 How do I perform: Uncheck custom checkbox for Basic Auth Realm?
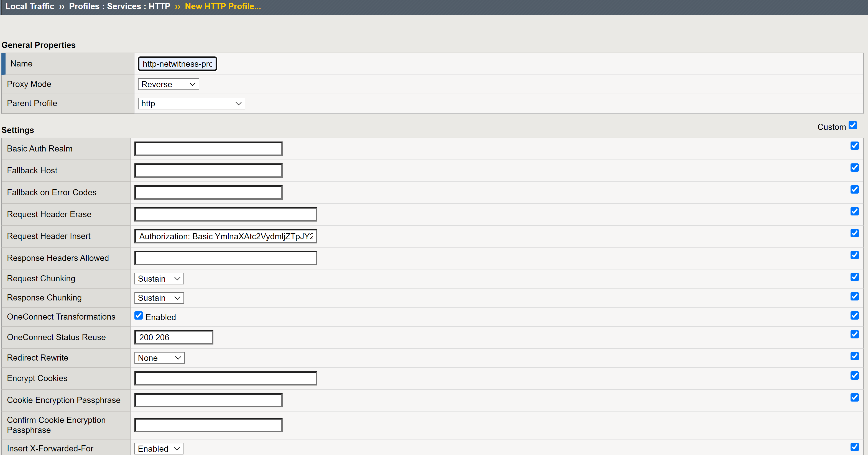coord(854,146)
